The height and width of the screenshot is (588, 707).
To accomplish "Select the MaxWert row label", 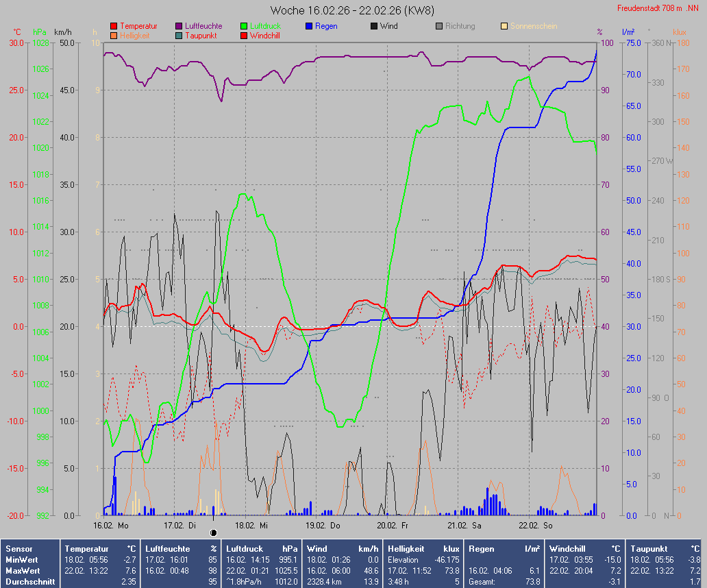I will click(23, 570).
